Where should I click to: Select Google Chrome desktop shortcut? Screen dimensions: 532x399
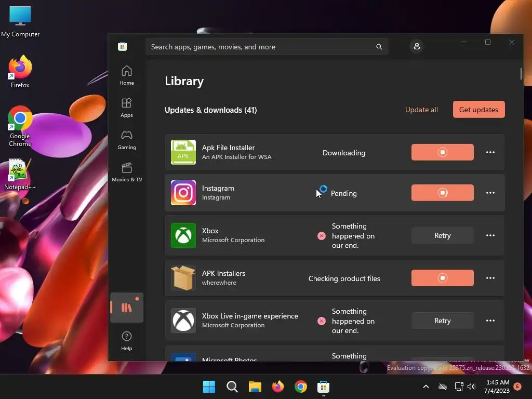(20, 126)
